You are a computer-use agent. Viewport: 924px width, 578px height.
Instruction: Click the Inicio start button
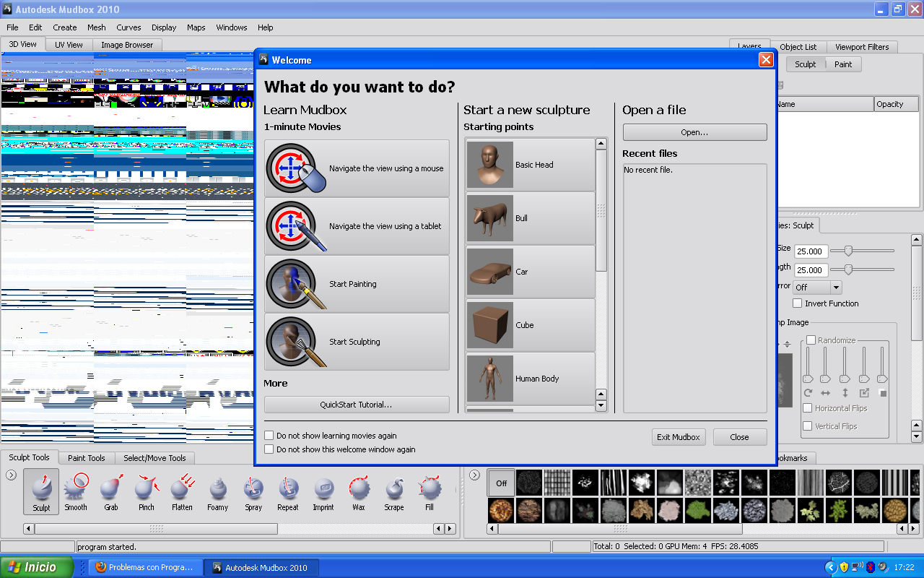[36, 567]
